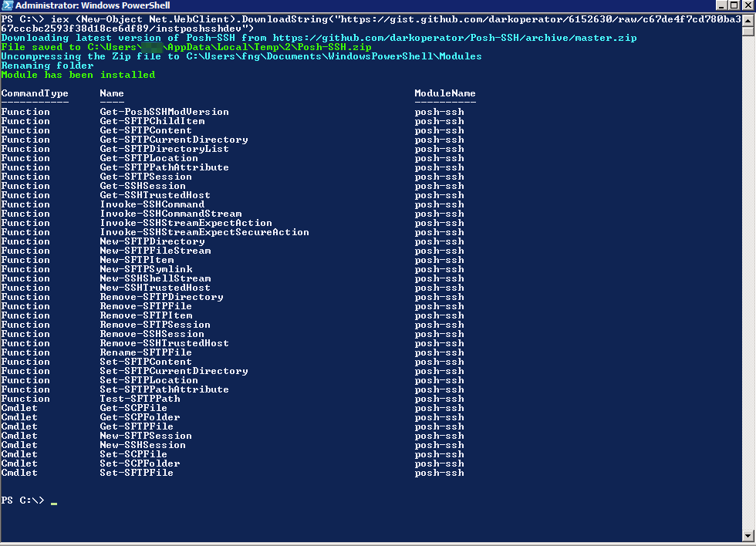Click Set-SFTPPathAttribute function name
Image resolution: width=756 pixels, height=546 pixels.
click(164, 389)
